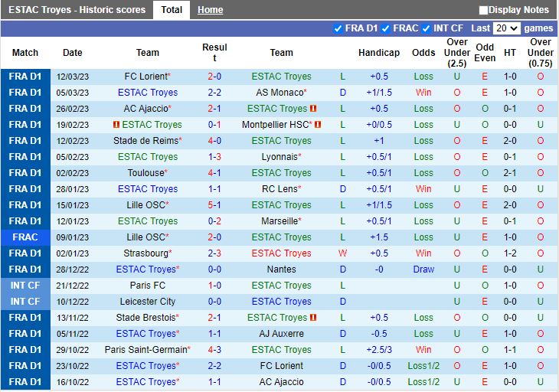Click the ESTAC Troyes - Historic scores title
The height and width of the screenshot is (392, 559).
[x=77, y=10]
